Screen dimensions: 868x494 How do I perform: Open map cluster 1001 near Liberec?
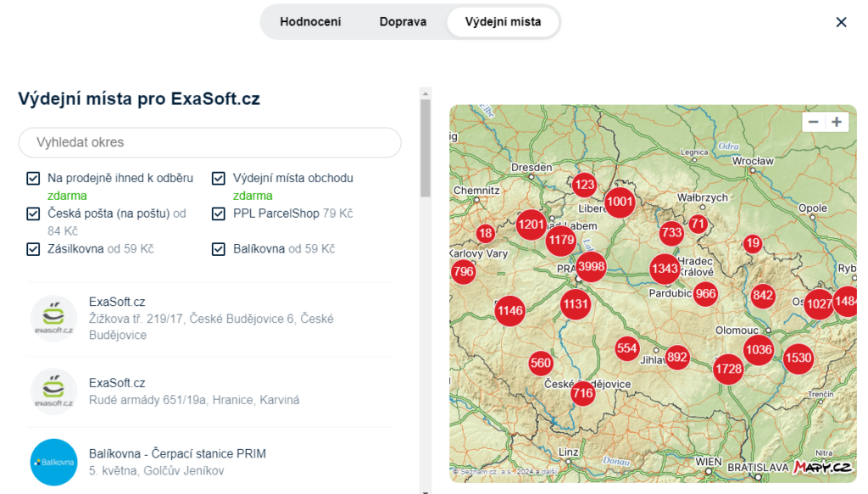pos(620,202)
